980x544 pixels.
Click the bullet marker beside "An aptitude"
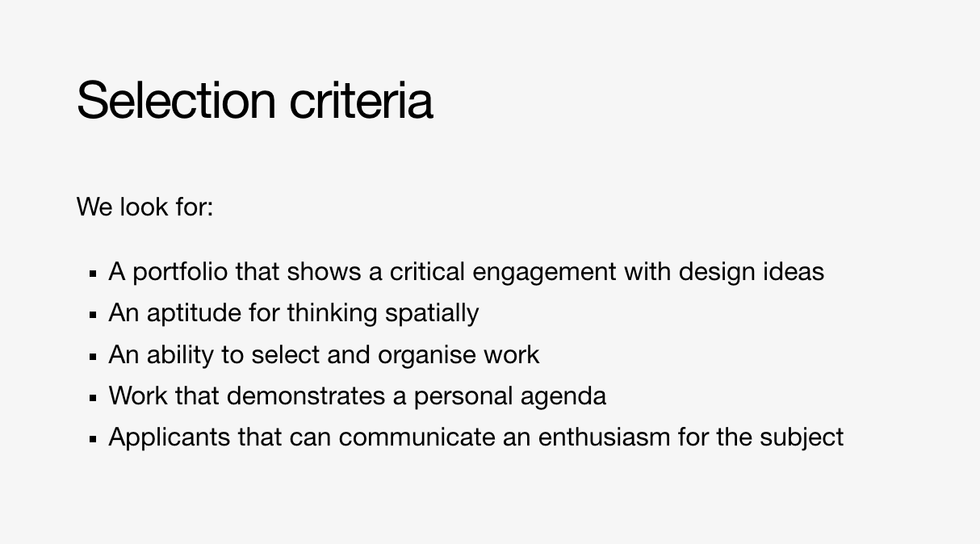(93, 315)
